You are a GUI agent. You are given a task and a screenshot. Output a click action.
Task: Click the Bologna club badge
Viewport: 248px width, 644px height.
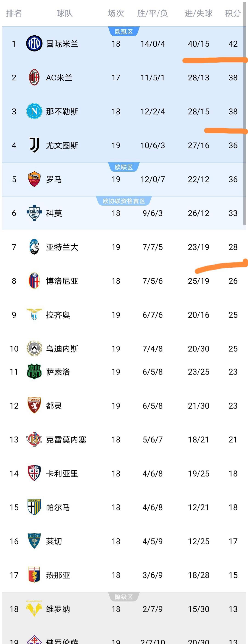click(34, 281)
